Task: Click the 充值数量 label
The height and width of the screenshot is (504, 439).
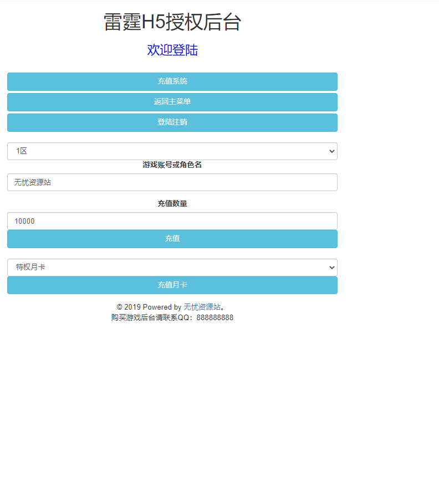Action: click(x=172, y=203)
